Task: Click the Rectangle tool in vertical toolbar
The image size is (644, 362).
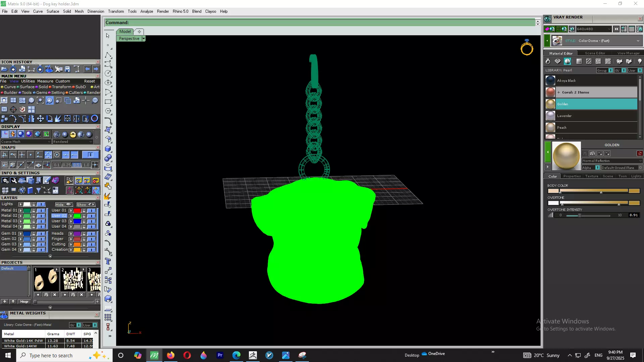Action: (108, 102)
